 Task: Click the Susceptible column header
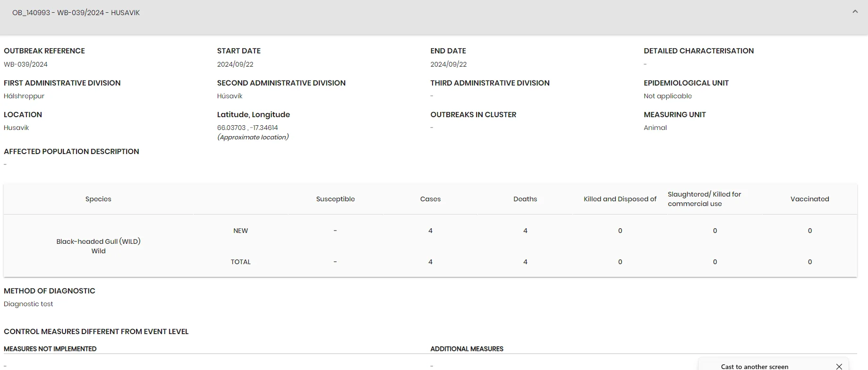(x=335, y=199)
